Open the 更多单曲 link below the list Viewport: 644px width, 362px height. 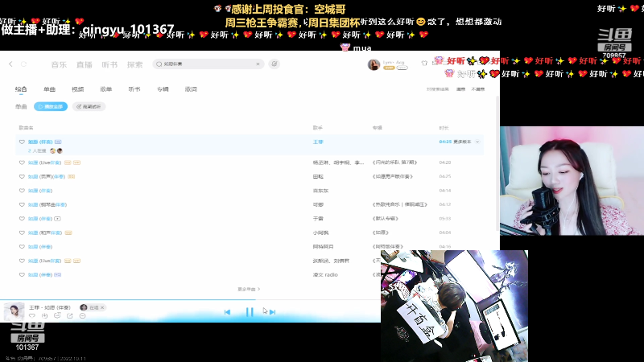point(249,290)
